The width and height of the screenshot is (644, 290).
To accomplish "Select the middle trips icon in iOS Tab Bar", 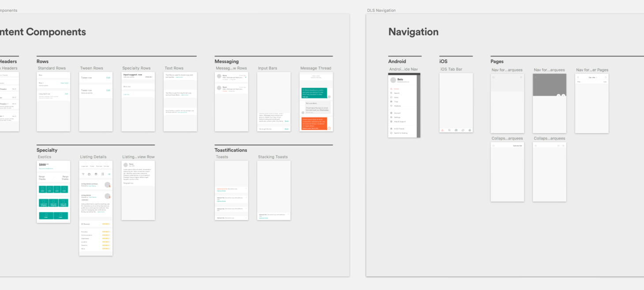I will point(456,130).
